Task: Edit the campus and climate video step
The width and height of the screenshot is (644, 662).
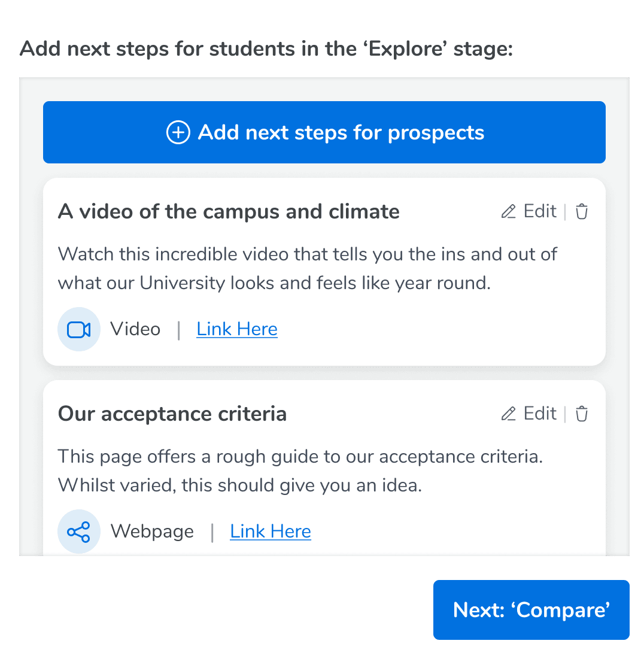Action: click(529, 211)
